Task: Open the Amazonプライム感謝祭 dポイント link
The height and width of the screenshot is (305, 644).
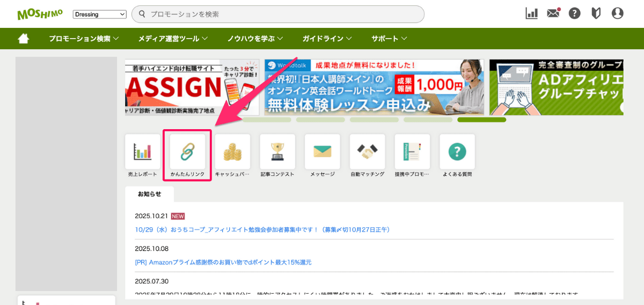Action: click(223, 262)
